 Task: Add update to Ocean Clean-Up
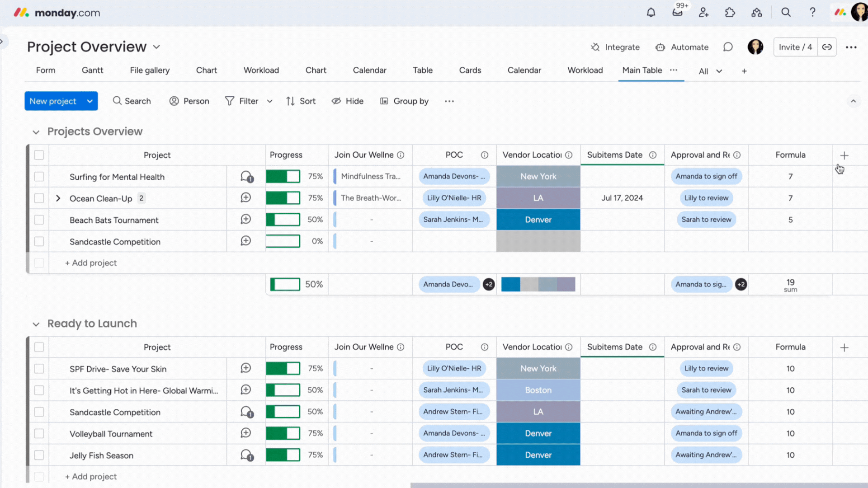[x=245, y=198]
